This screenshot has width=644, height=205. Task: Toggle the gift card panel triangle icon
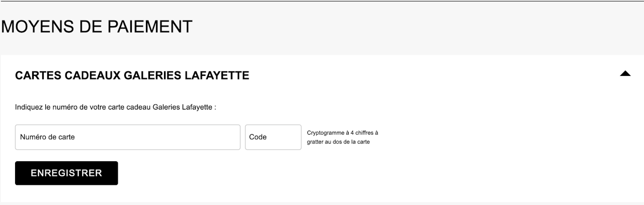click(x=625, y=74)
